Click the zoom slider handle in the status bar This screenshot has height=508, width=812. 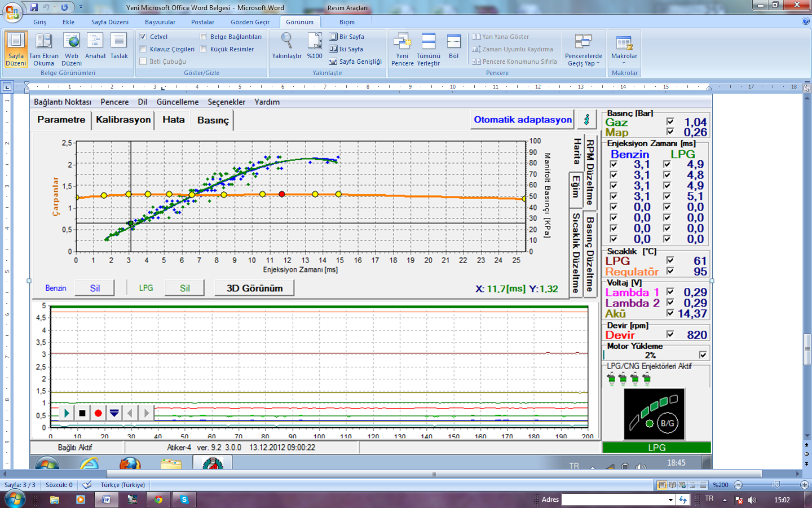777,485
